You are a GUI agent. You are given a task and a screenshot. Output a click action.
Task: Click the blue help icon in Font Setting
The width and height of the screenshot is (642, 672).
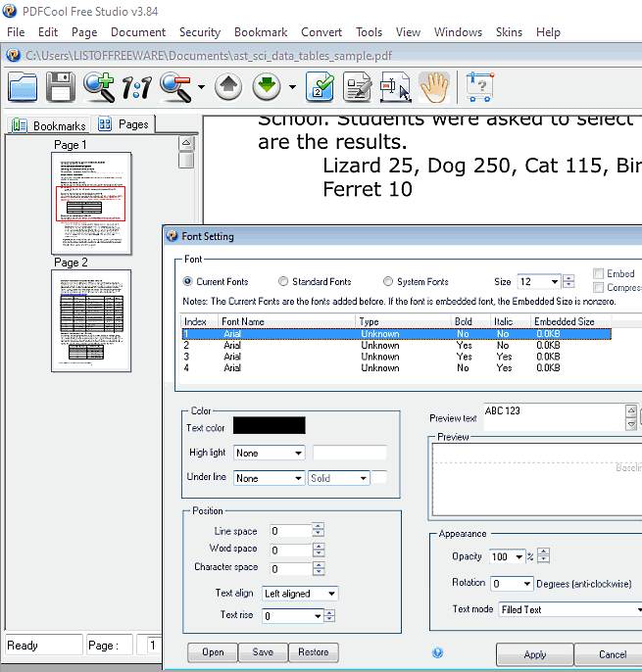[437, 652]
